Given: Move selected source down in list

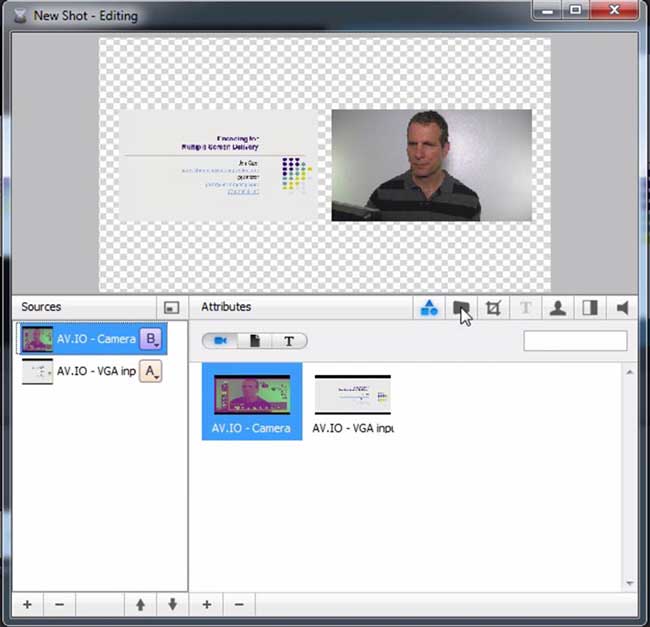Looking at the screenshot, I should point(172,605).
